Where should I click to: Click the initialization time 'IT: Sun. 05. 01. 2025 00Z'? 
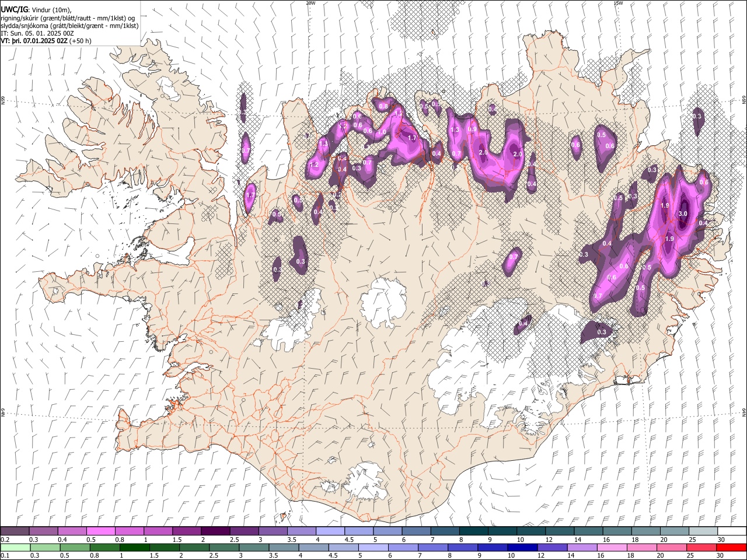37,33
